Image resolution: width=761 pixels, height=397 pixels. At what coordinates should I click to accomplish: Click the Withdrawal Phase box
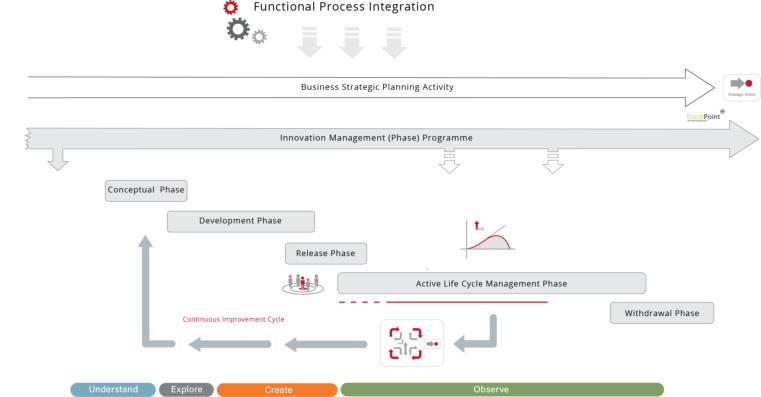click(662, 313)
